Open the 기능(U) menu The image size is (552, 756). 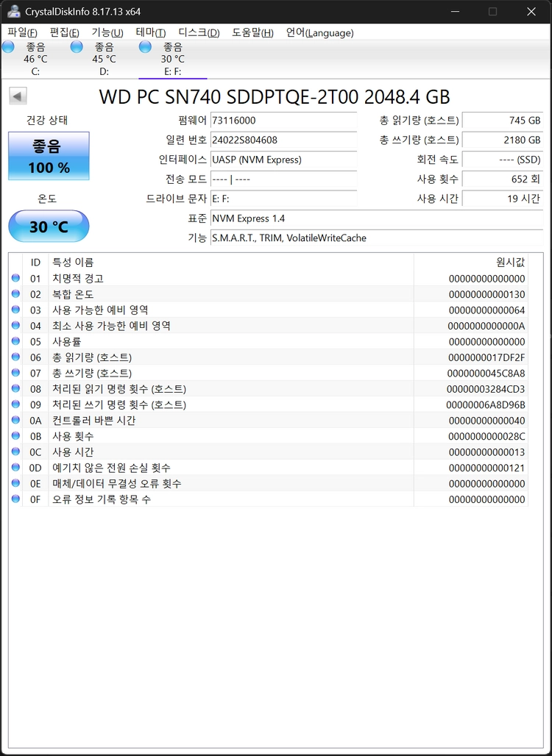coord(107,33)
